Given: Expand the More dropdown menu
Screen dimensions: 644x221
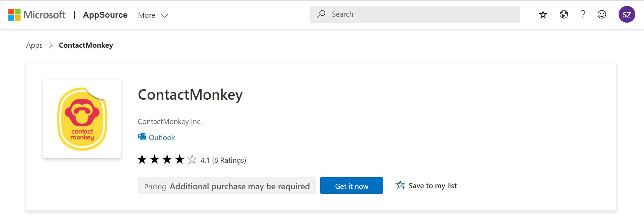Looking at the screenshot, I should coord(153,15).
